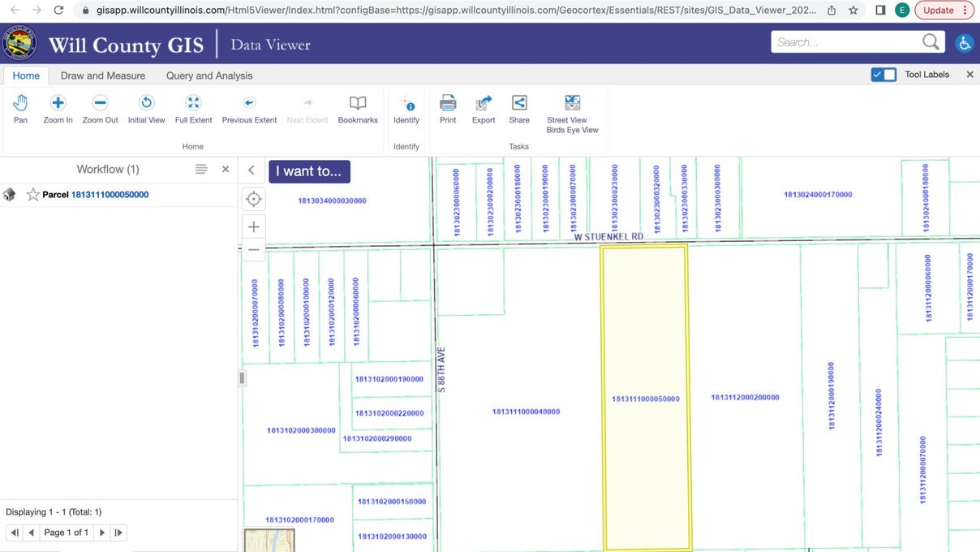The height and width of the screenshot is (552, 980).
Task: Select the Pan hand tool
Action: pos(20,109)
